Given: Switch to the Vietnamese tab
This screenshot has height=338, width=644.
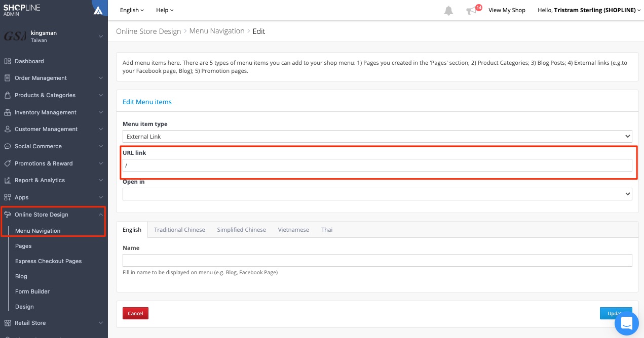Looking at the screenshot, I should [x=293, y=230].
